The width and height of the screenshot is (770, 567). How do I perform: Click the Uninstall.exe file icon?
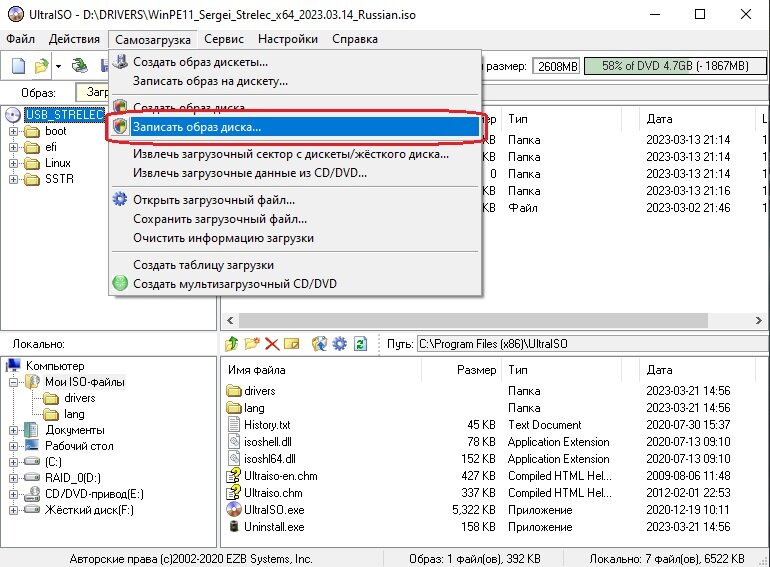[x=234, y=527]
